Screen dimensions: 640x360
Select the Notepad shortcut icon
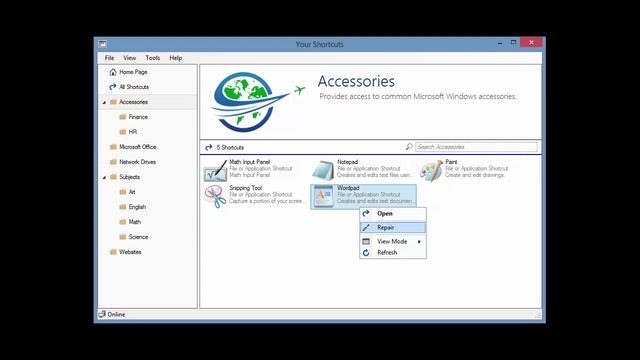point(323,171)
